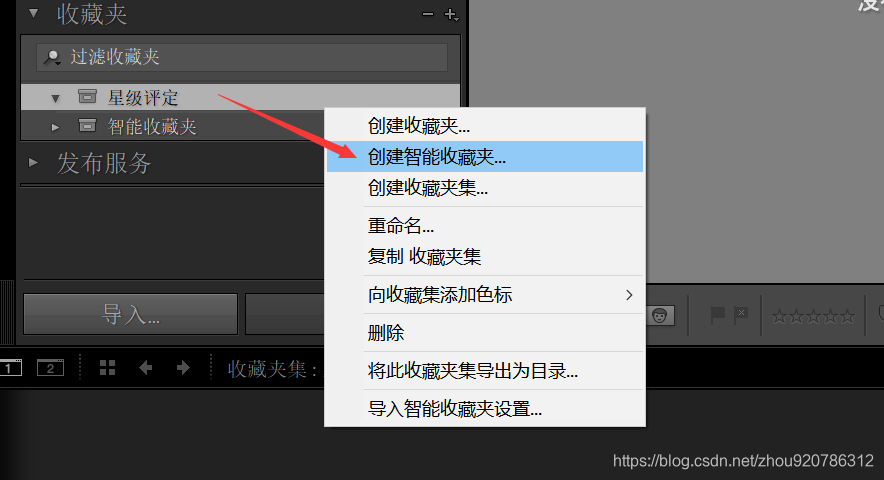Set rating with the five-star control
This screenshot has height=480, width=884.
tap(813, 316)
